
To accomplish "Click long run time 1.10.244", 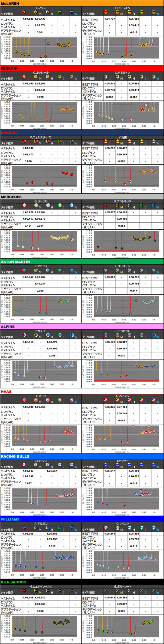I will 122,154.
